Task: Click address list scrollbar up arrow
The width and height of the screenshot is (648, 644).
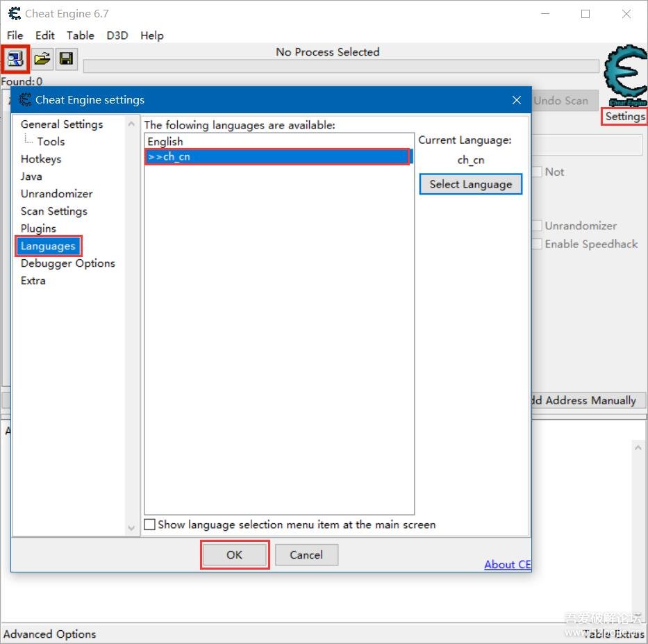Action: (x=638, y=447)
